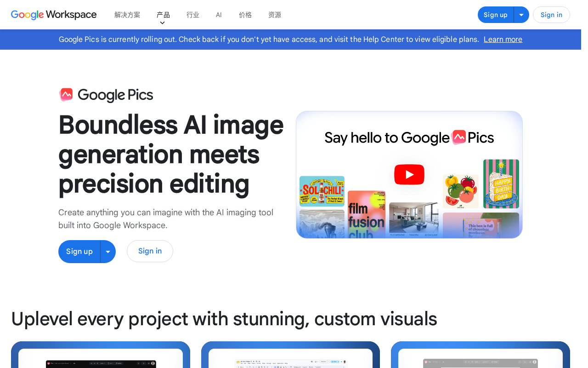Open the 价格 menu item
The height and width of the screenshot is (368, 588).
[245, 15]
